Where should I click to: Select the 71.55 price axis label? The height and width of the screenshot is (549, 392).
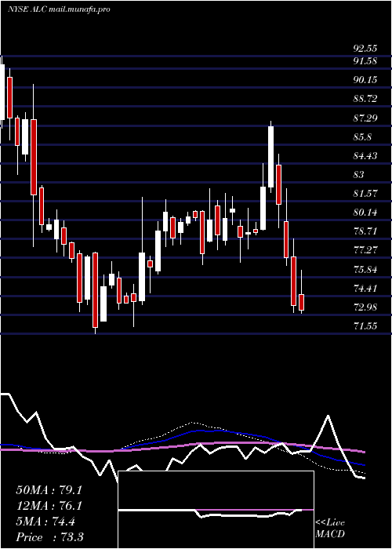click(x=365, y=326)
